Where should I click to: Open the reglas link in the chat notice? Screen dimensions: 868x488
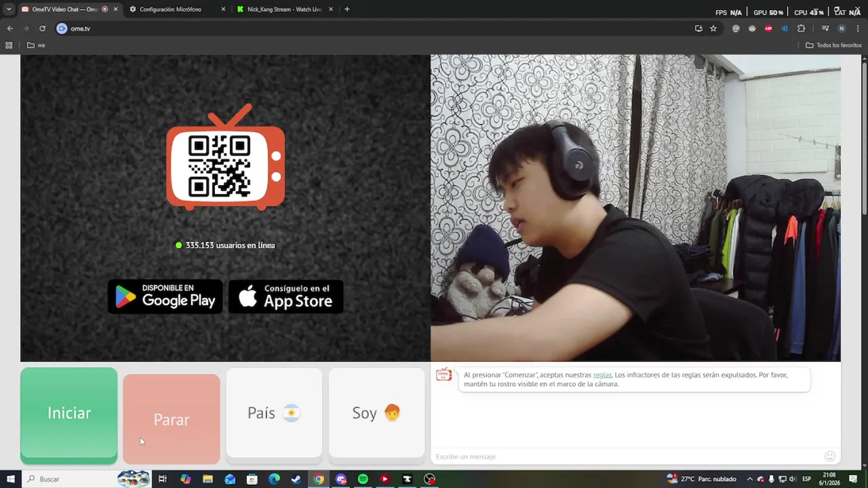pos(602,375)
